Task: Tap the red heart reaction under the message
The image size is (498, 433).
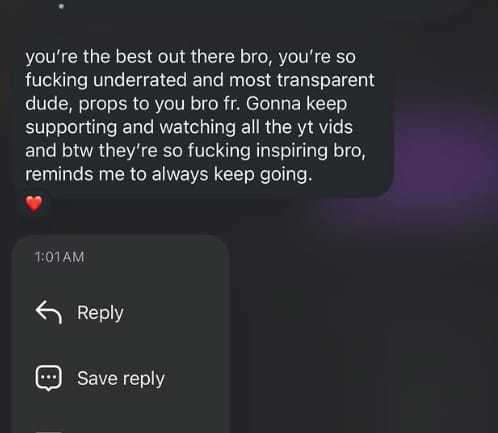Action: click(34, 204)
